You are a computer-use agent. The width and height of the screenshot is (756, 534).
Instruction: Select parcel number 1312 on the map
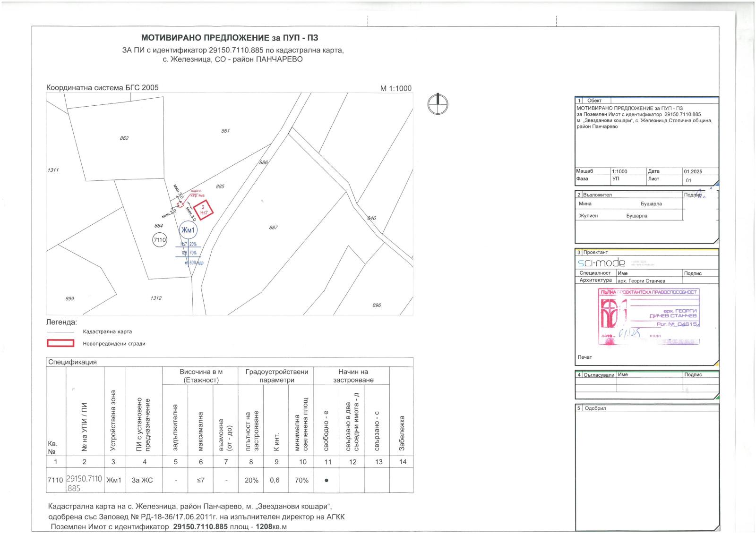click(x=156, y=298)
